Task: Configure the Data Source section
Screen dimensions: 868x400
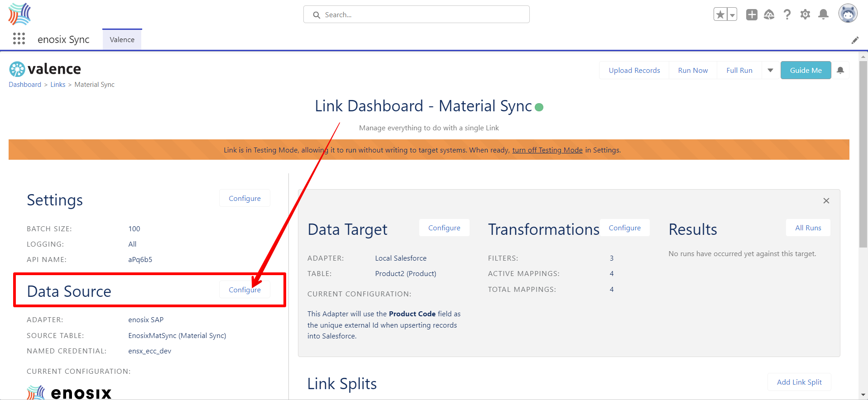Action: point(245,290)
